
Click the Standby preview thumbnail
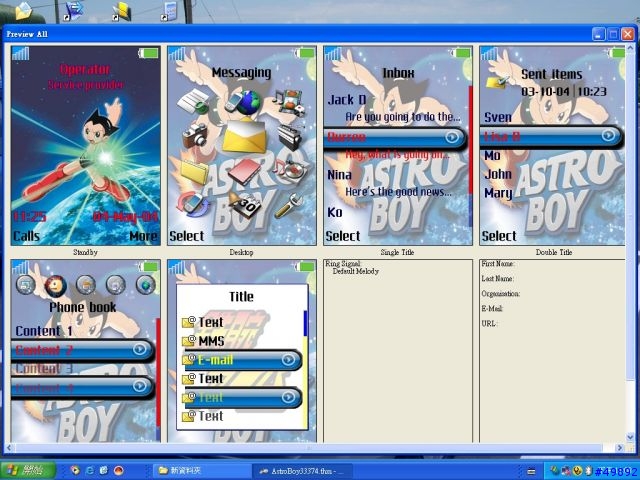pyautogui.click(x=85, y=145)
